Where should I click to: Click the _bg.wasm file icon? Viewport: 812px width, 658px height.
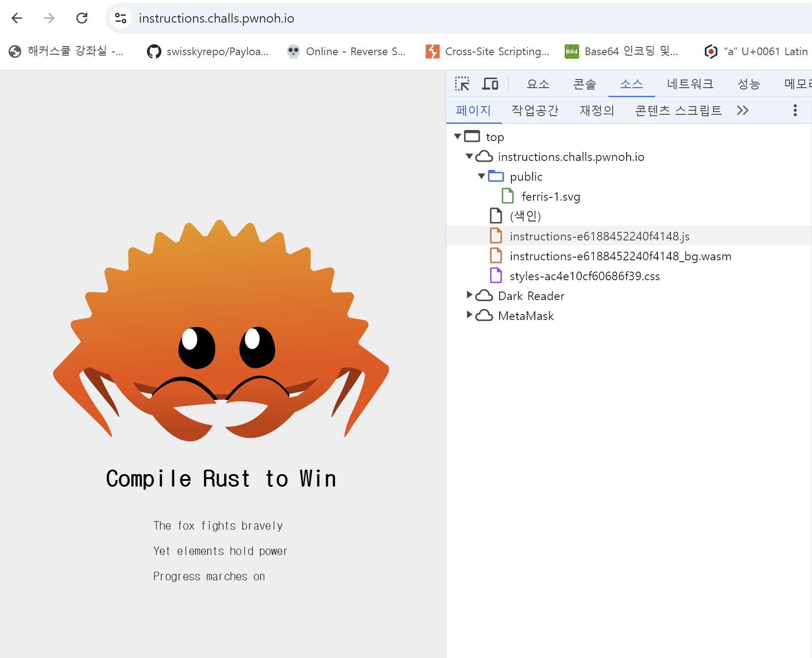(496, 255)
